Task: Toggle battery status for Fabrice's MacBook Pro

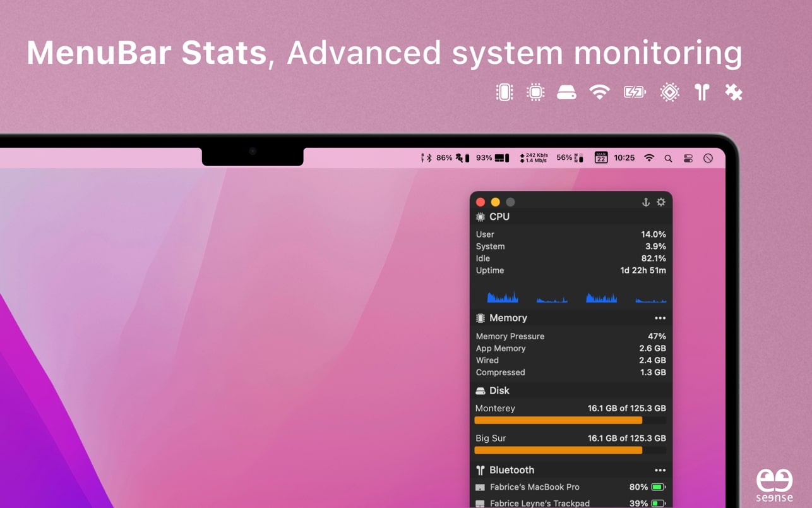Action: click(657, 487)
